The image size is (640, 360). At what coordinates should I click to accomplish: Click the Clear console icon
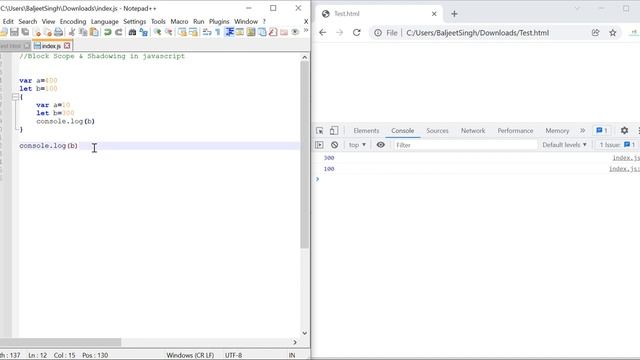coord(334,145)
